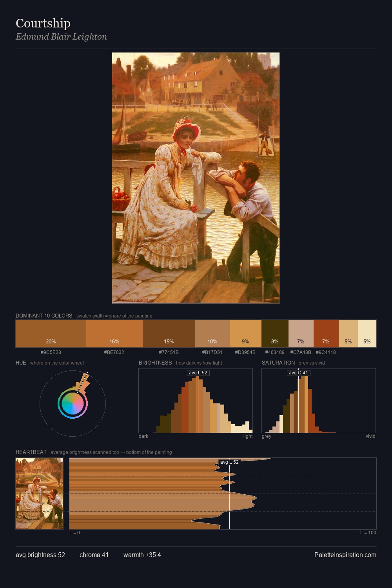Click the HUE section heading
Screen dimensions: 392x588
pos(21,363)
